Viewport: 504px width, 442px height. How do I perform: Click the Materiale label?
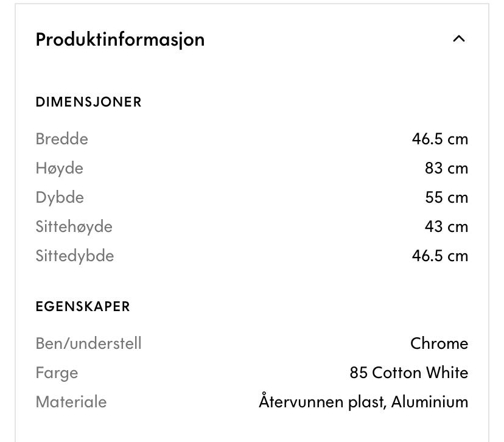(x=71, y=402)
